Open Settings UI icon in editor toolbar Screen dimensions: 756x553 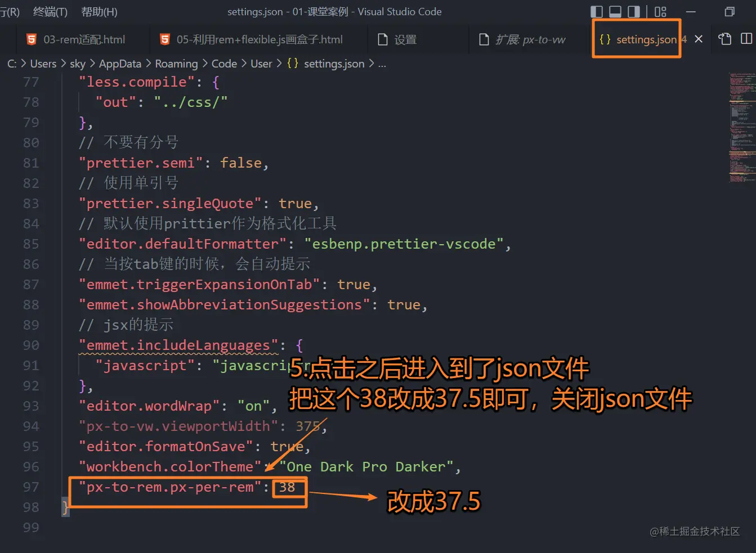[x=725, y=39]
